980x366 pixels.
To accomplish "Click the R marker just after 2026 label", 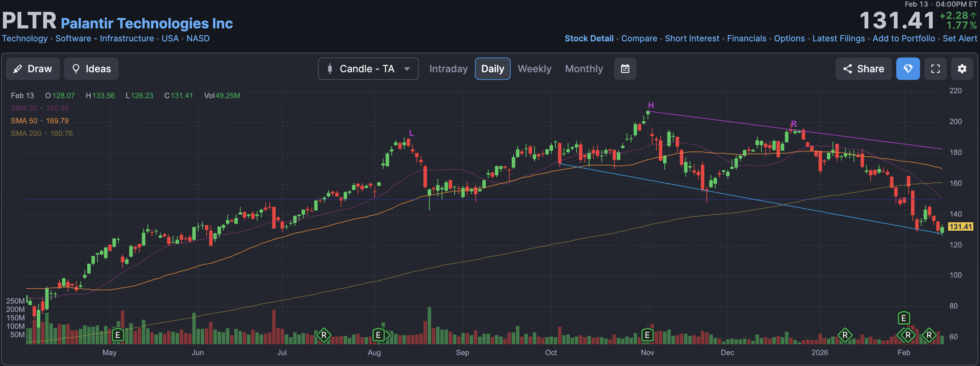I will tap(845, 335).
